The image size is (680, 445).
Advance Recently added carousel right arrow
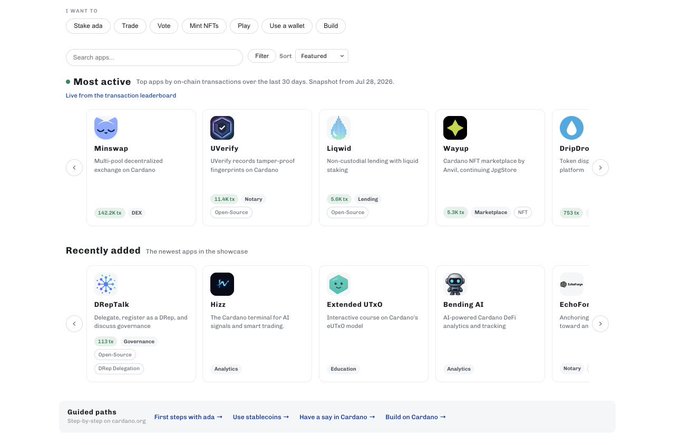point(600,324)
